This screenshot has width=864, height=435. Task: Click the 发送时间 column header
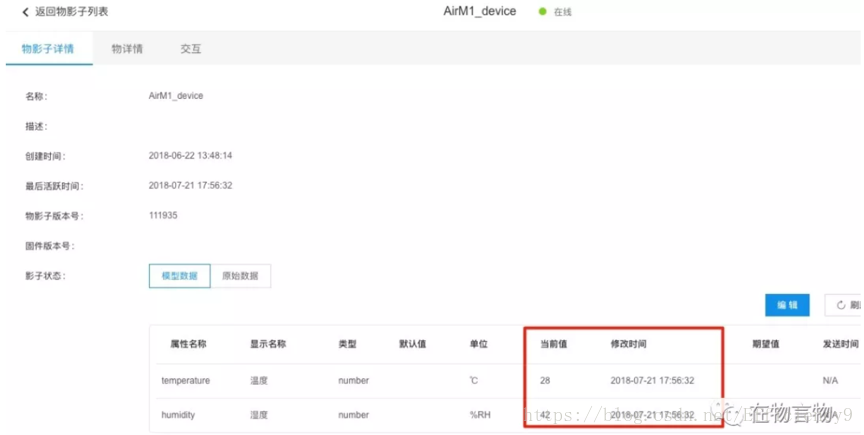tap(841, 344)
